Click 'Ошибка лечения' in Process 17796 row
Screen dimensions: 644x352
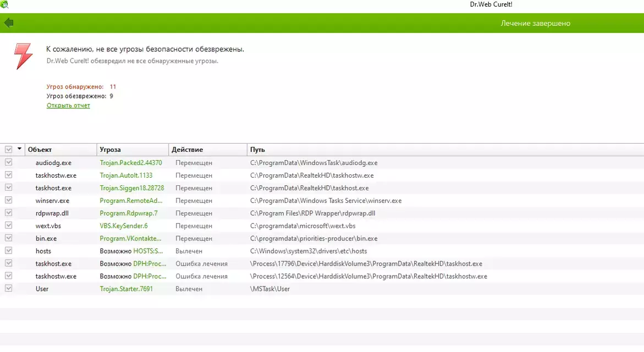(x=201, y=263)
